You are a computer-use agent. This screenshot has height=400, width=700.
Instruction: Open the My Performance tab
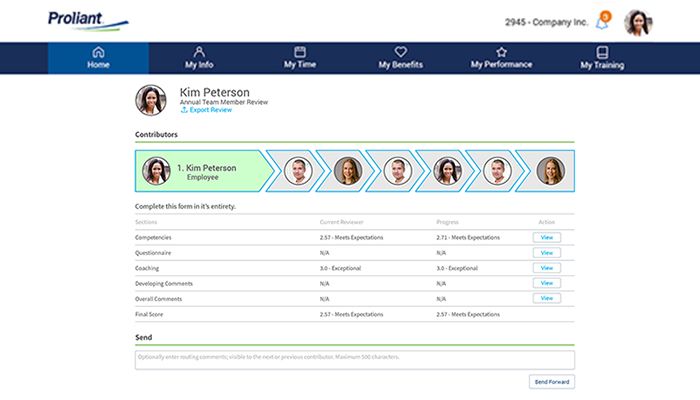pyautogui.click(x=501, y=58)
